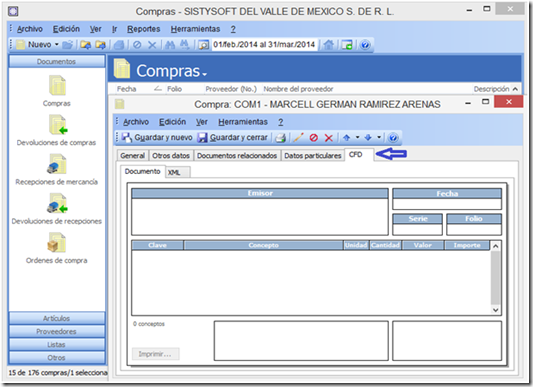Open the Nuevo dropdown arrow
Viewport: 533px width, 387px height.
[57, 45]
